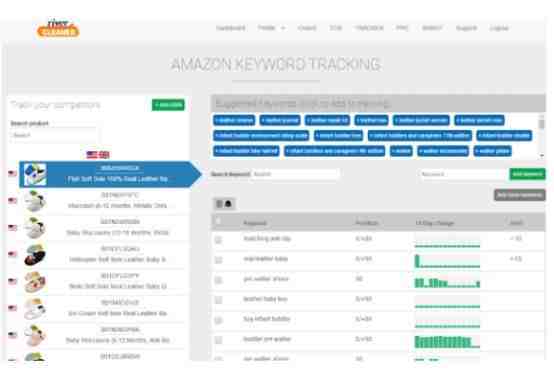The width and height of the screenshot is (554, 374).
Task: Click the bell alert icon above keyword table
Action: coord(228,204)
